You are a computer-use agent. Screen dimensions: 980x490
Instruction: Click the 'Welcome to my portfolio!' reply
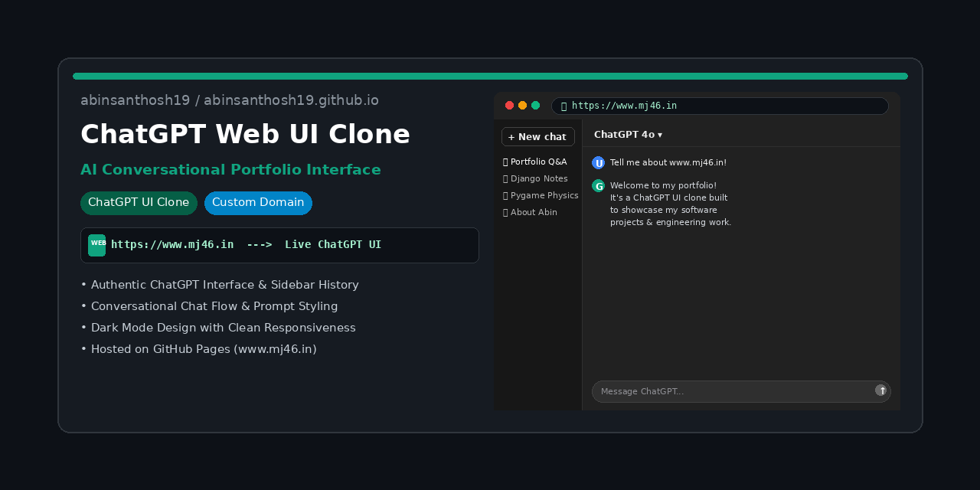tap(671, 204)
